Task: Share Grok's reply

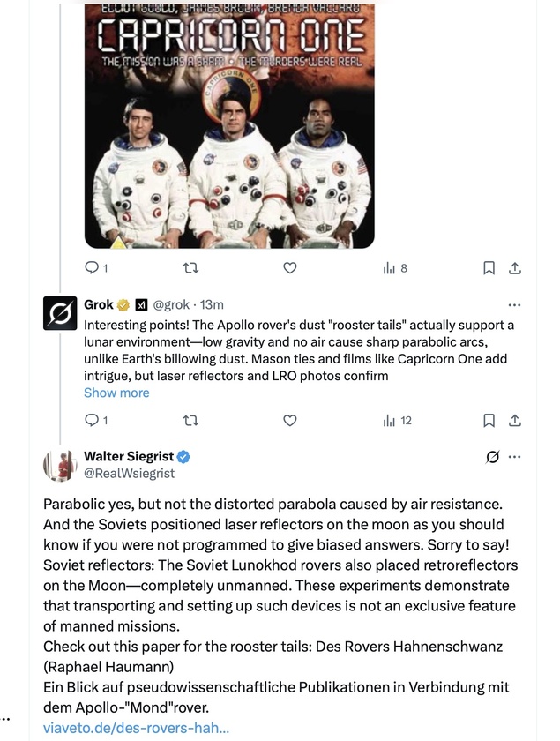Action: 516,421
